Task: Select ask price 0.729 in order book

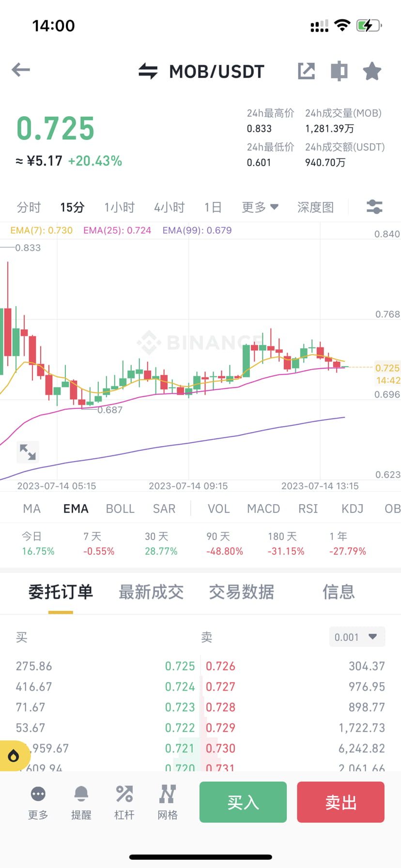Action: pyautogui.click(x=220, y=728)
